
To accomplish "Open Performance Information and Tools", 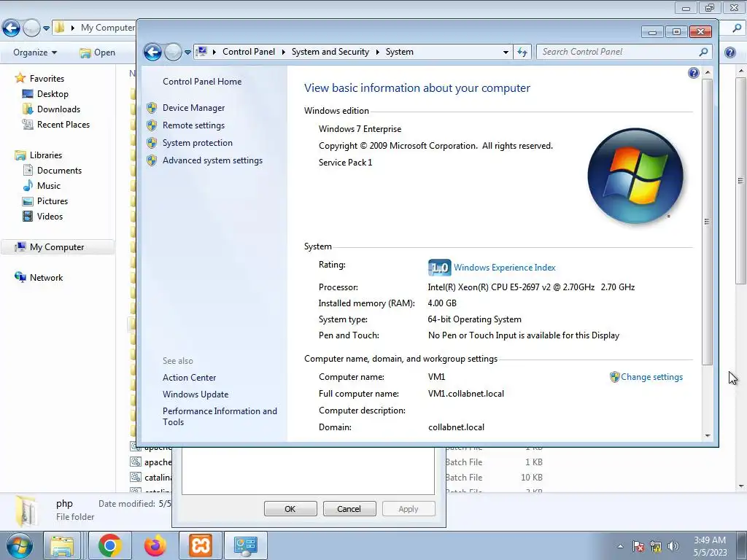I will click(220, 416).
